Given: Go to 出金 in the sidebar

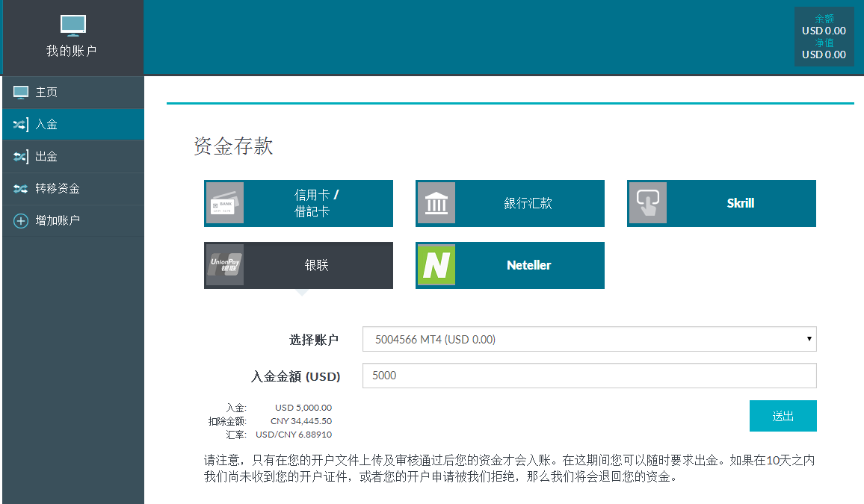Looking at the screenshot, I should pyautogui.click(x=46, y=157).
